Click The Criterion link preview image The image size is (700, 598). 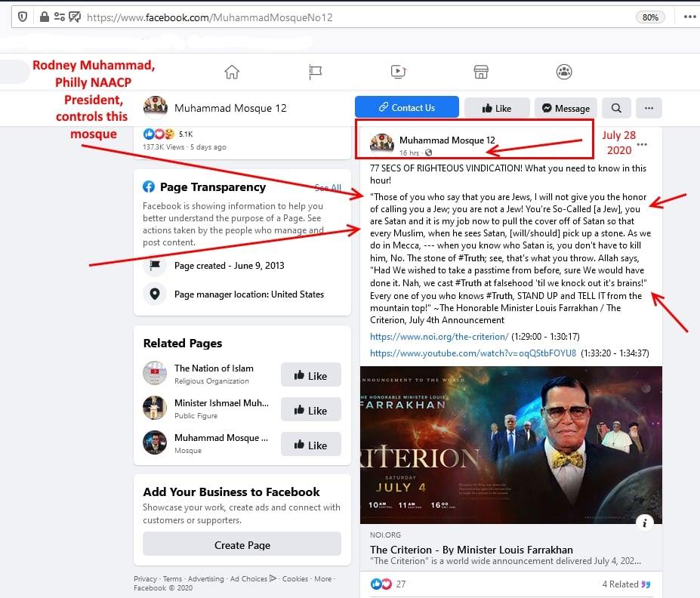510,445
